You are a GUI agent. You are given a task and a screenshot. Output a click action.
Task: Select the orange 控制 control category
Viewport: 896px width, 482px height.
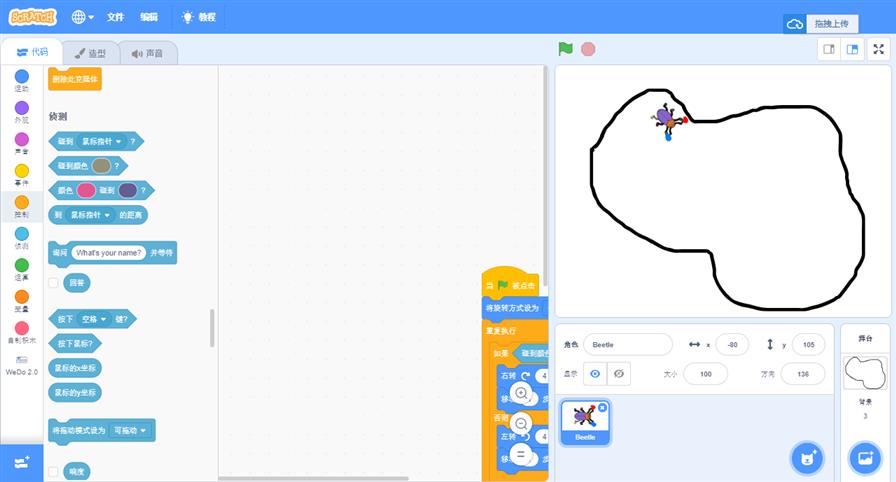(x=22, y=206)
